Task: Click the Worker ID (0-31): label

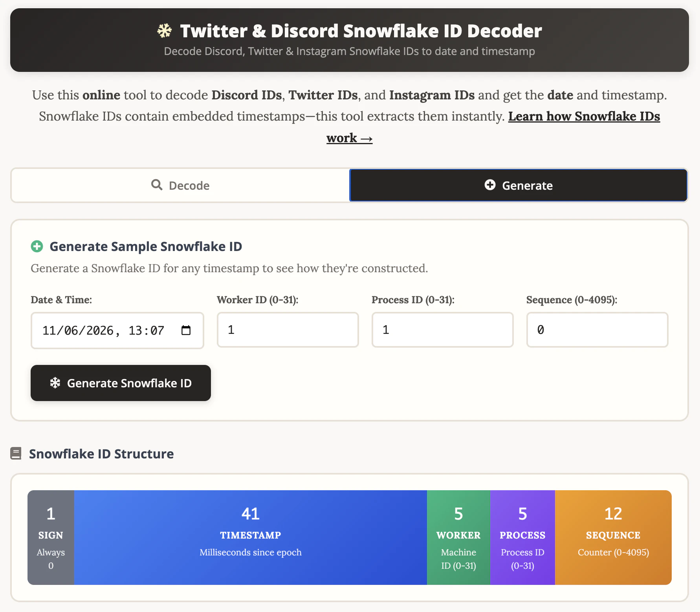Action: point(258,300)
